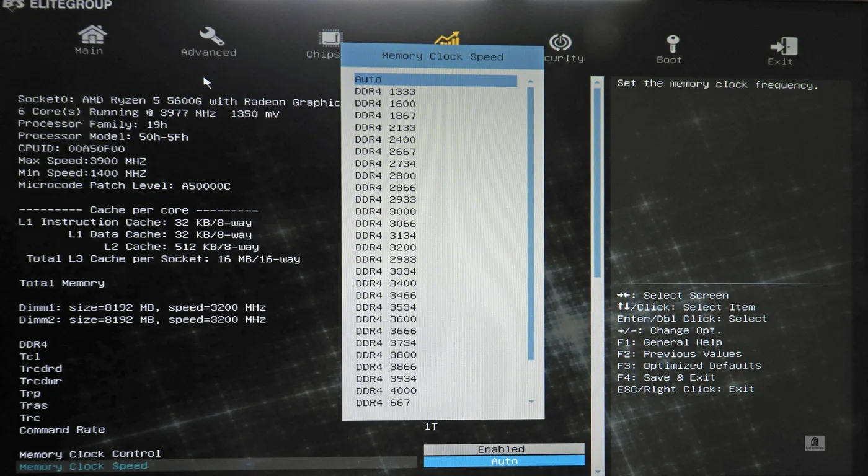Select DDR4 3066 option
This screenshot has width=868, height=476.
pos(385,223)
